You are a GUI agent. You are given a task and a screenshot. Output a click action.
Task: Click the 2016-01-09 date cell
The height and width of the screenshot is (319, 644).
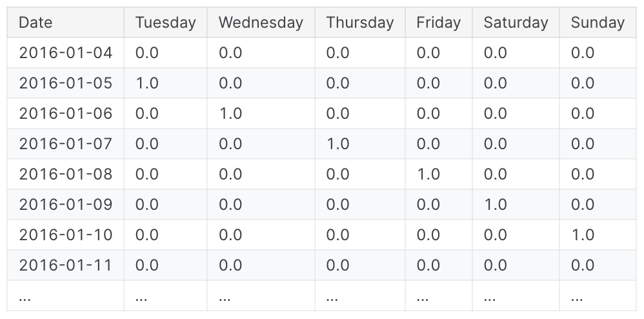pyautogui.click(x=65, y=205)
